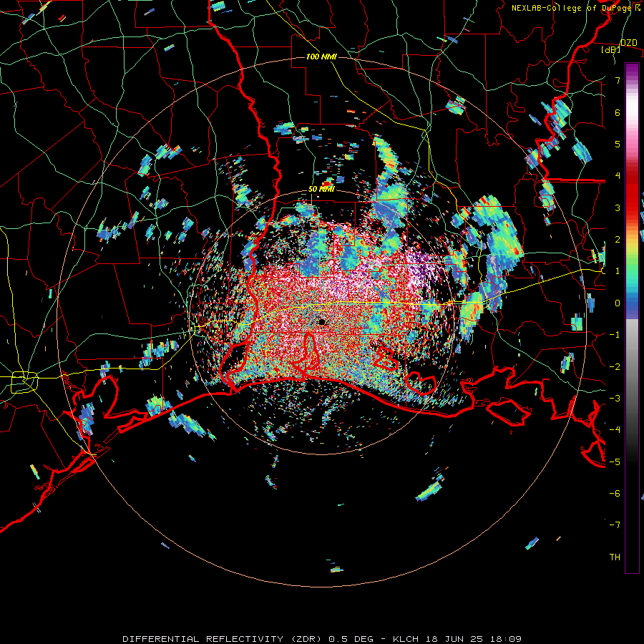Click the -3 tick label on the scale
This screenshot has height=644, width=644.
click(x=615, y=398)
